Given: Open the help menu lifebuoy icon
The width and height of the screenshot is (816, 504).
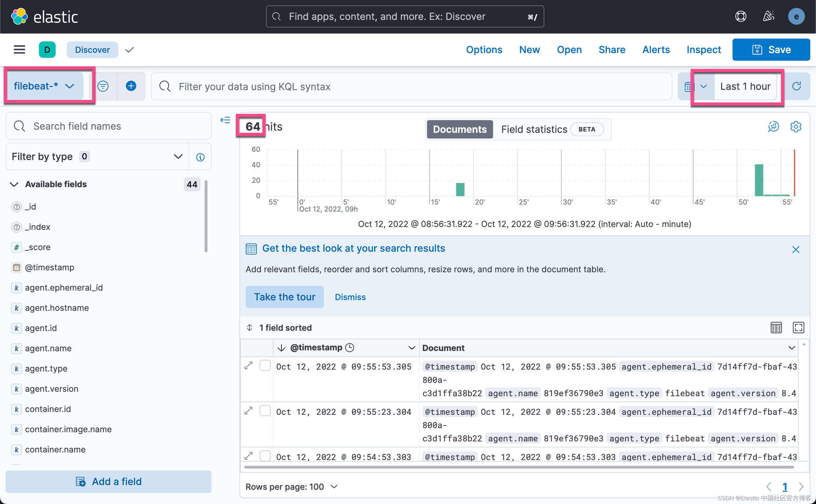Looking at the screenshot, I should point(740,16).
